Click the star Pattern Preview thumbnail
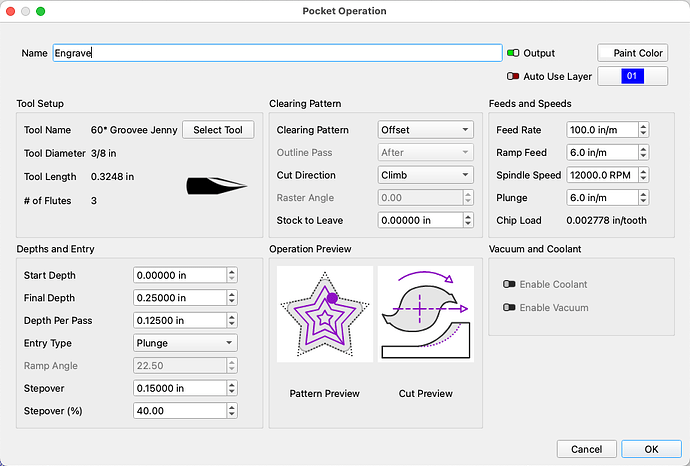Screen dimensions: 690x466 pyautogui.click(x=325, y=314)
